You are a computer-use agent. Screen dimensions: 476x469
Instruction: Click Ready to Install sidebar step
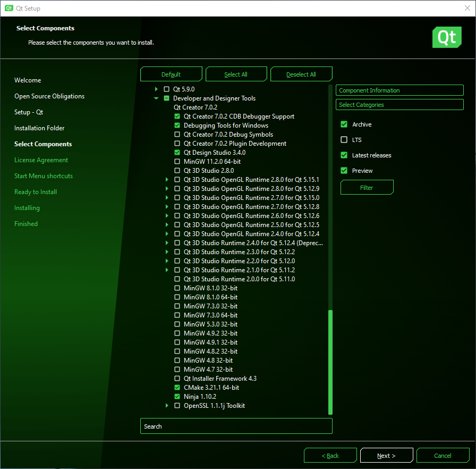click(x=36, y=191)
